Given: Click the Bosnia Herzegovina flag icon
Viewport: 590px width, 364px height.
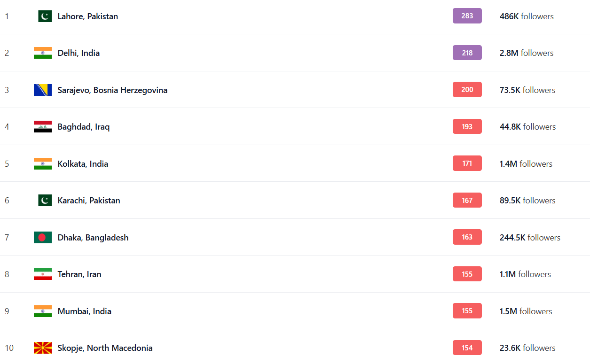Looking at the screenshot, I should [43, 90].
